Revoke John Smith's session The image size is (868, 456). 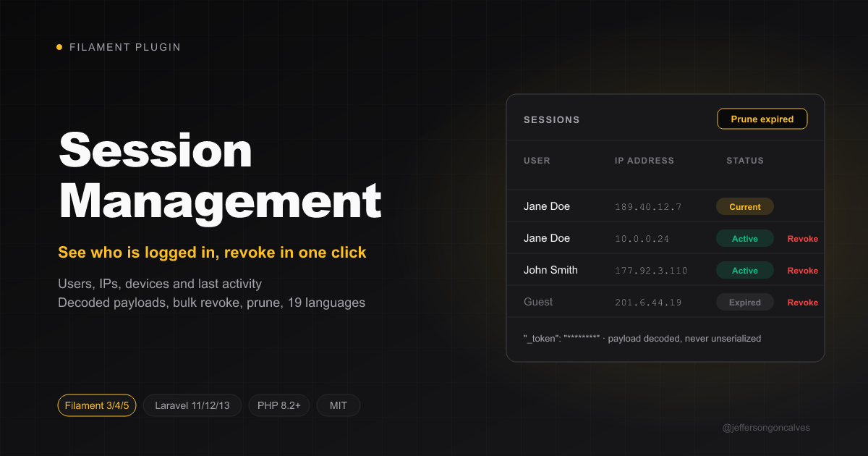pyautogui.click(x=802, y=271)
